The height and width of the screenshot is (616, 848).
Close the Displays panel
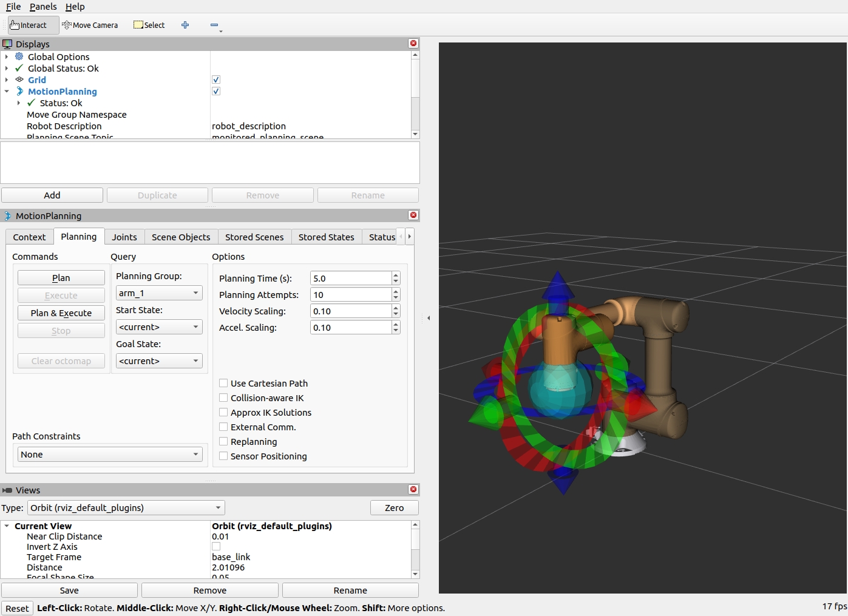(413, 44)
